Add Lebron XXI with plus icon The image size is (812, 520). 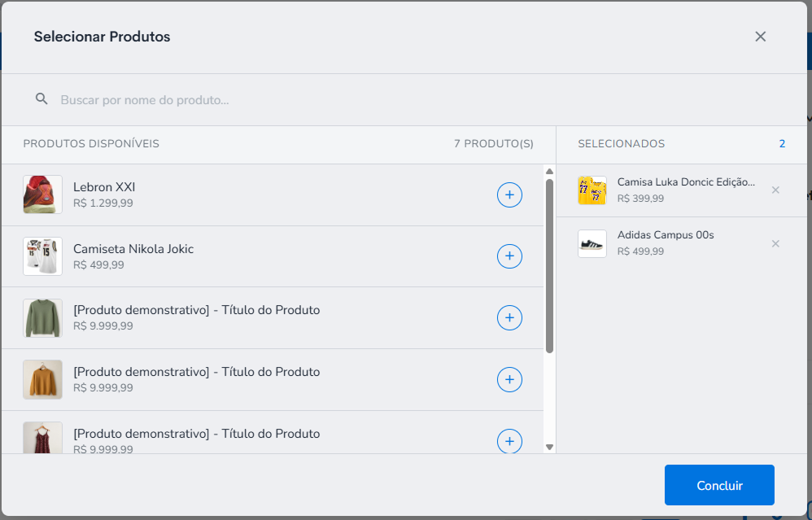tap(509, 194)
